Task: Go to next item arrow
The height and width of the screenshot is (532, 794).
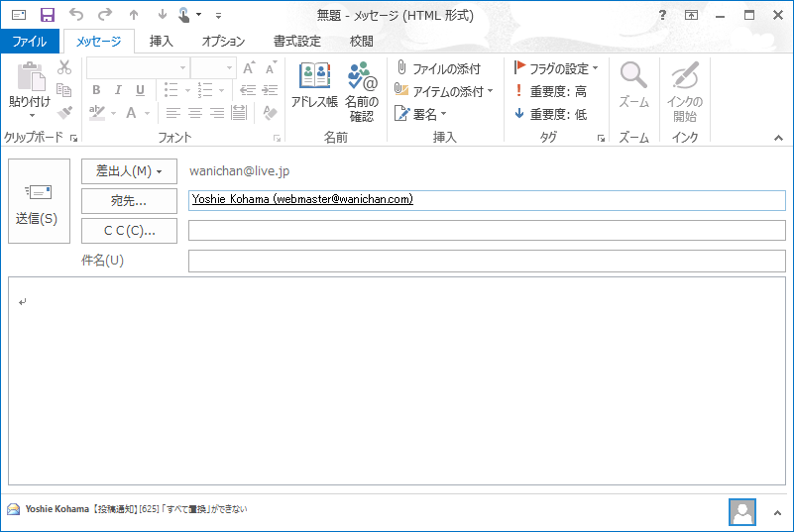Action: click(x=162, y=15)
